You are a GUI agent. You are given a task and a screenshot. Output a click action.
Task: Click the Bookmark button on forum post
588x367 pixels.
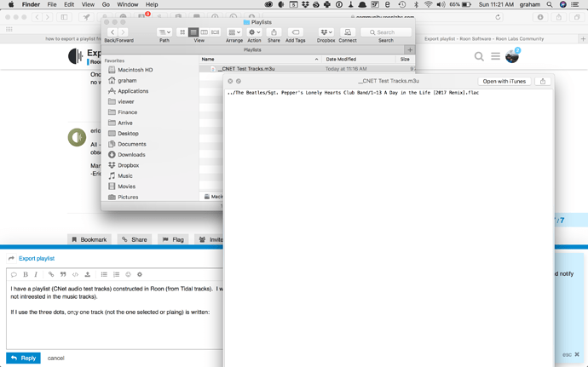[x=89, y=239]
